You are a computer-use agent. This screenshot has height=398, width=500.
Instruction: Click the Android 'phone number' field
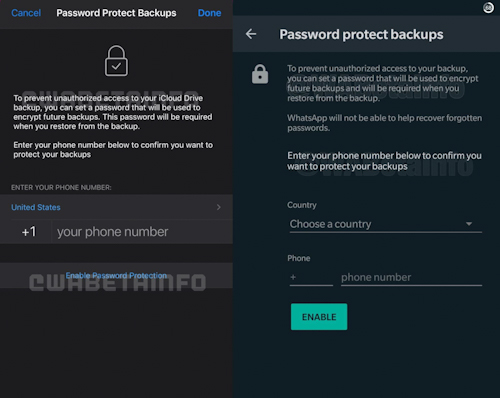(x=411, y=277)
